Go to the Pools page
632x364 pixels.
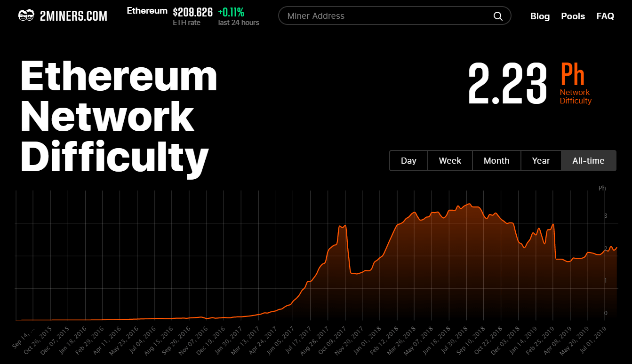coord(573,16)
